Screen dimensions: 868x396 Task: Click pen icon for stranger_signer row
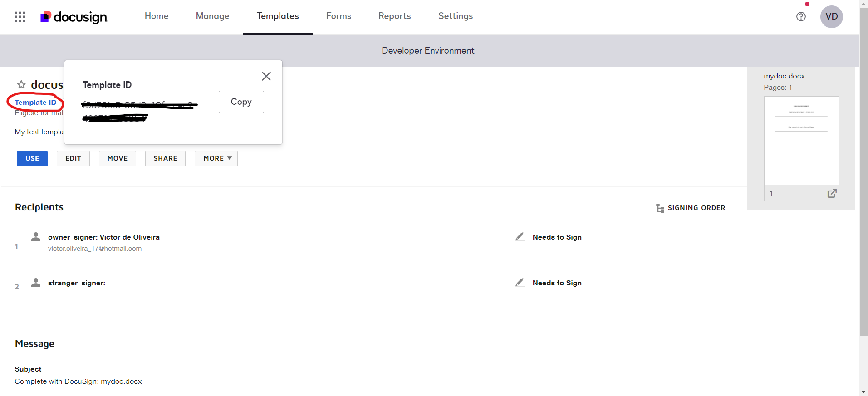click(x=520, y=283)
